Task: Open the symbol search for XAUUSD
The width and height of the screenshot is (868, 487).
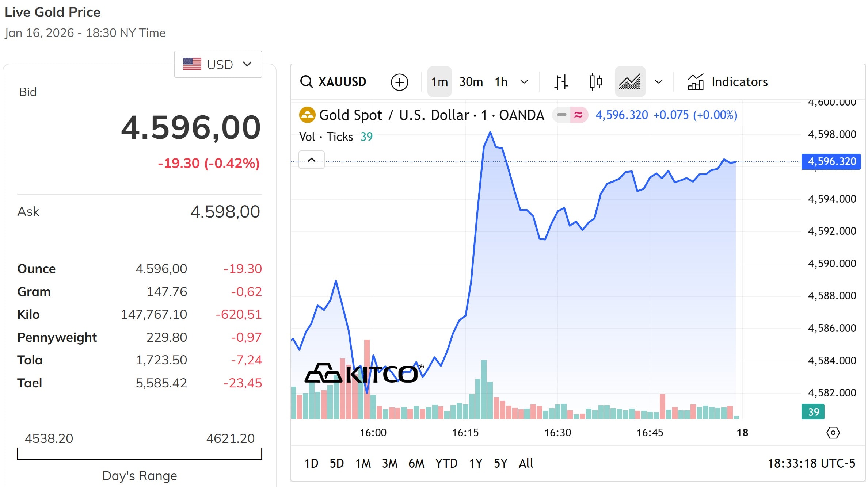Action: click(333, 82)
